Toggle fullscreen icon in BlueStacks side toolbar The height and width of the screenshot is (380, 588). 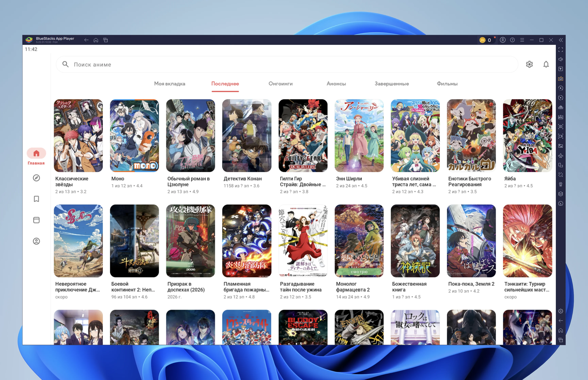561,50
